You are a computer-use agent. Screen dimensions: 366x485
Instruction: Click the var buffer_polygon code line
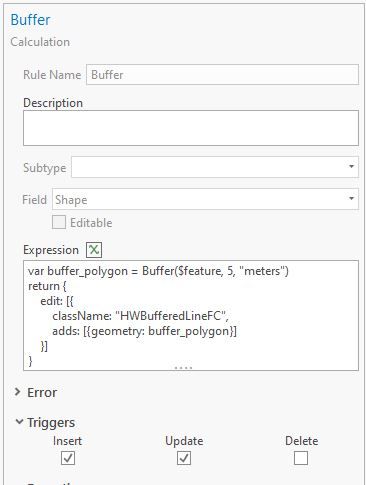click(x=158, y=271)
